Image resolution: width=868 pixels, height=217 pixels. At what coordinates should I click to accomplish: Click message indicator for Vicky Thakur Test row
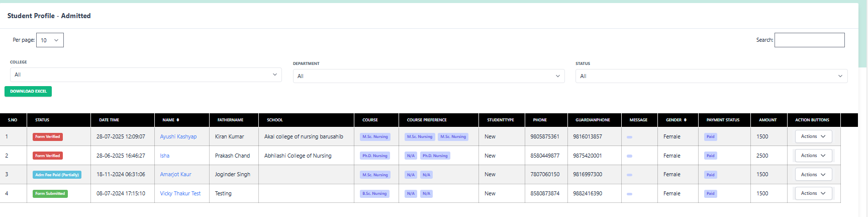click(629, 194)
